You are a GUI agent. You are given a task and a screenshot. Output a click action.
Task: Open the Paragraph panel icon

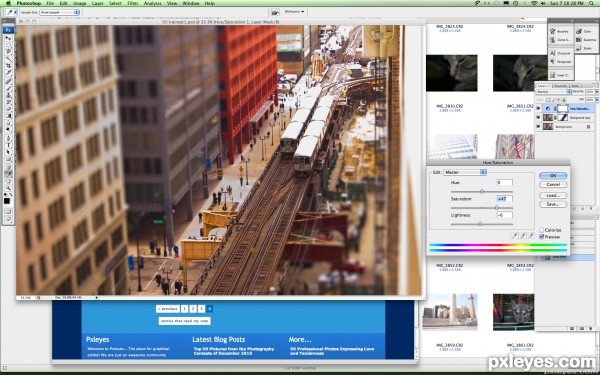pyautogui.click(x=552, y=62)
